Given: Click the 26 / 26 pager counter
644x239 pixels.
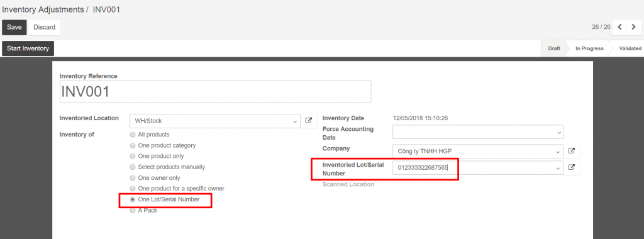Looking at the screenshot, I should click(x=601, y=27).
